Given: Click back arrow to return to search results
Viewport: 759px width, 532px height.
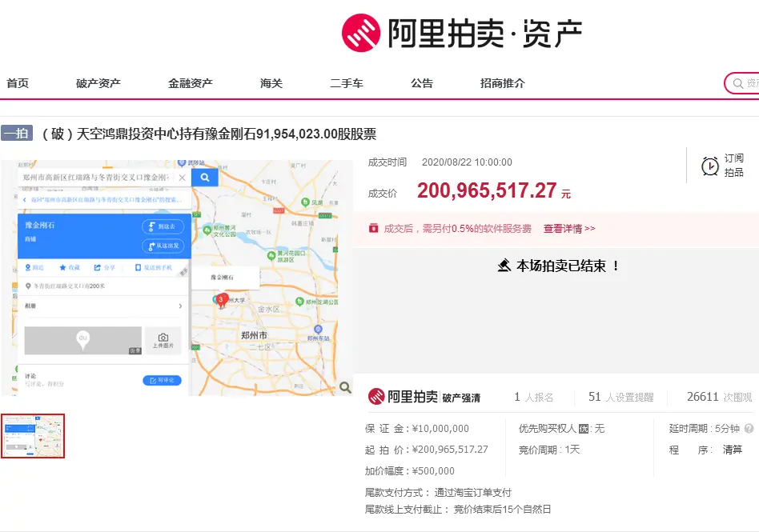Looking at the screenshot, I should point(24,199).
